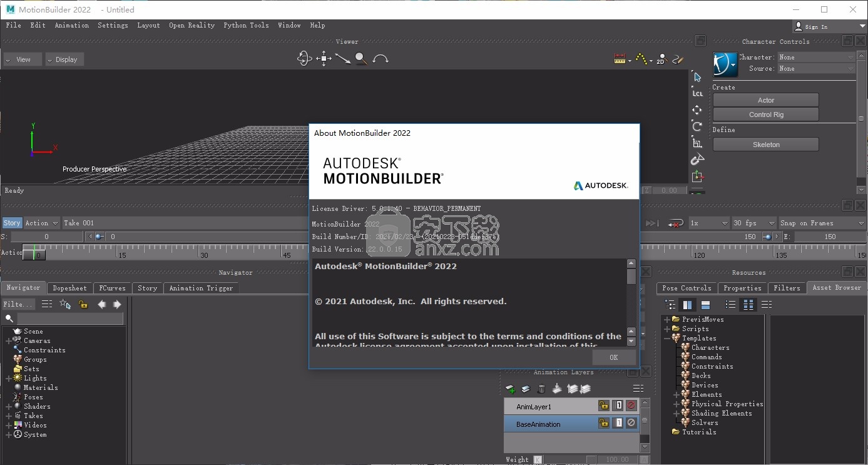868x465 pixels.
Task: Click the Navigator star-cursor selection icon
Action: click(65, 304)
